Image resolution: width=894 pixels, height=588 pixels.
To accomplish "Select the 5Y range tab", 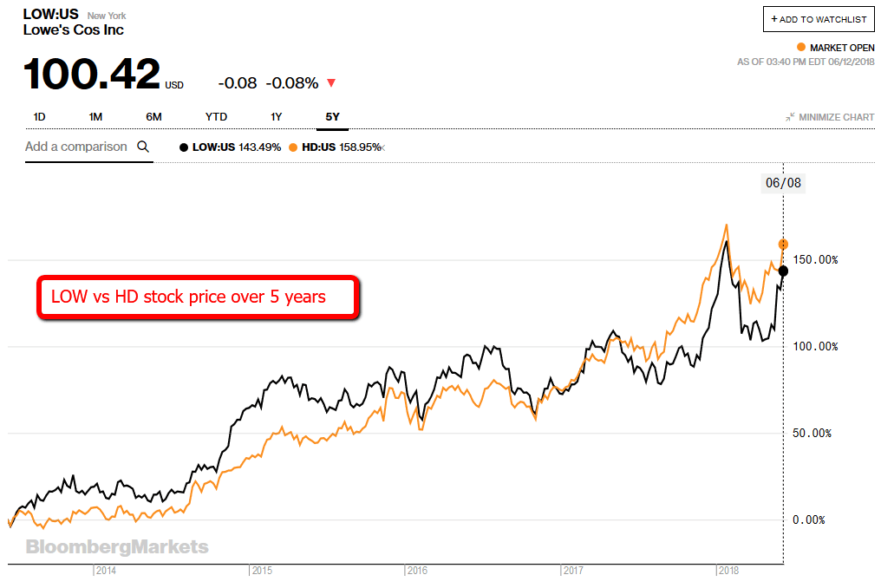I will 331,116.
